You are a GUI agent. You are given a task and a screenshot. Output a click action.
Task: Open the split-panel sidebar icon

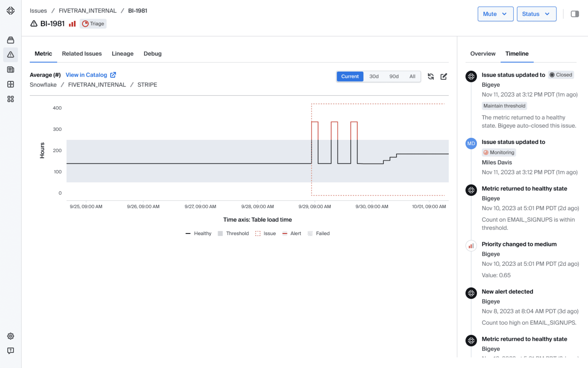[x=10, y=84]
